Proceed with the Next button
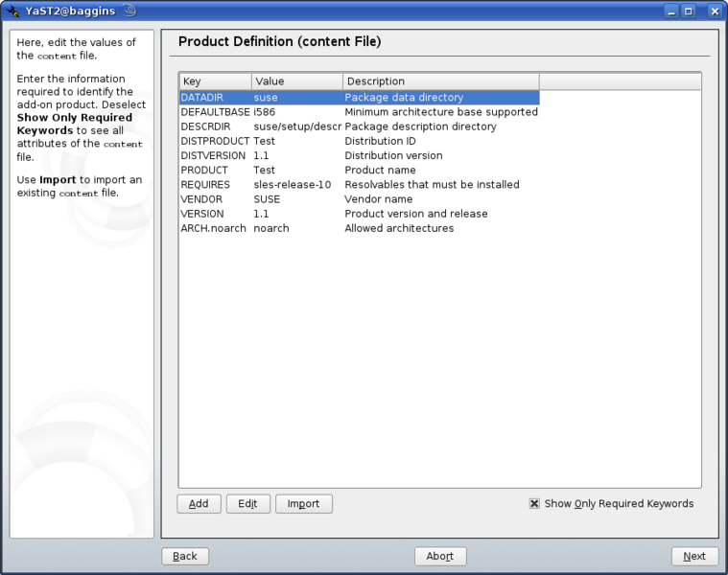728x575 pixels. pos(694,556)
